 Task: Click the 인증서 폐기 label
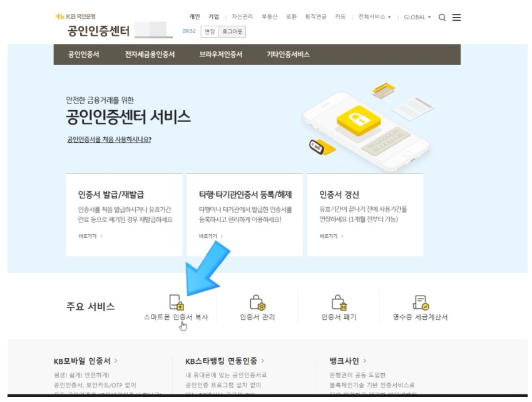click(339, 317)
